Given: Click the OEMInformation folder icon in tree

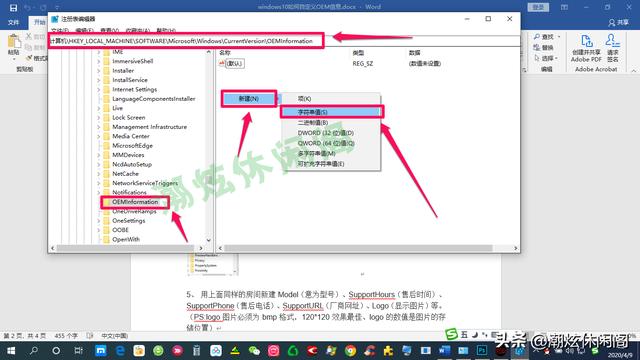Looking at the screenshot, I should click(107, 202).
